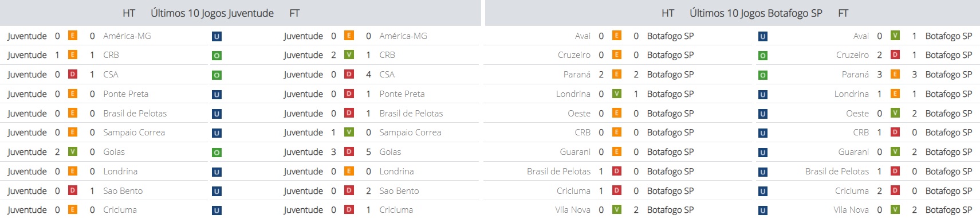Click the red D badge in Juventude HT Sao Bento row
The height and width of the screenshot is (218, 980).
click(73, 190)
